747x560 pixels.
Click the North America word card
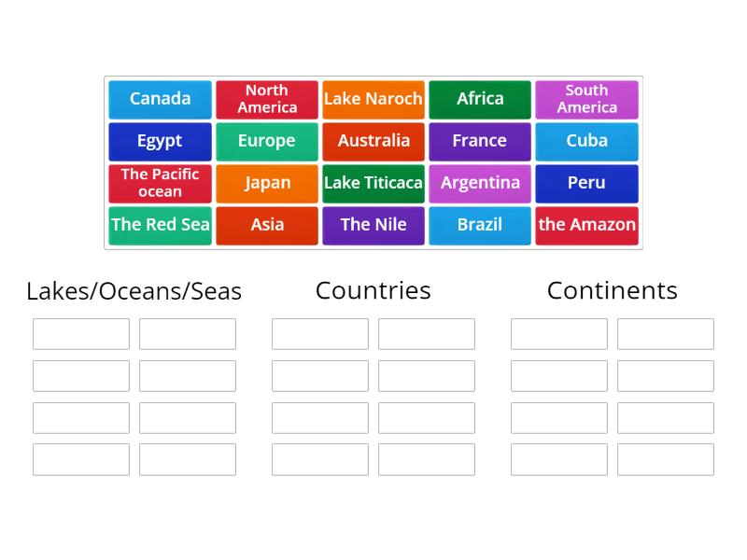point(266,99)
